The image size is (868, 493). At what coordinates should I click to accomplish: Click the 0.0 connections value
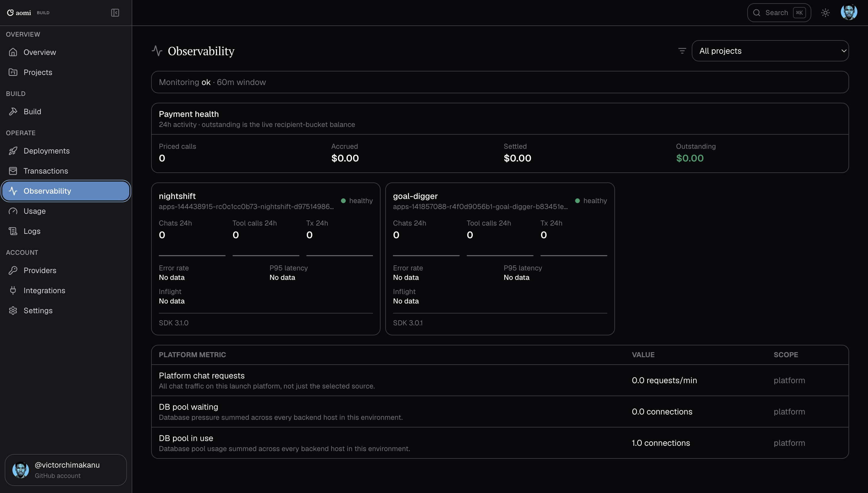[x=662, y=412]
